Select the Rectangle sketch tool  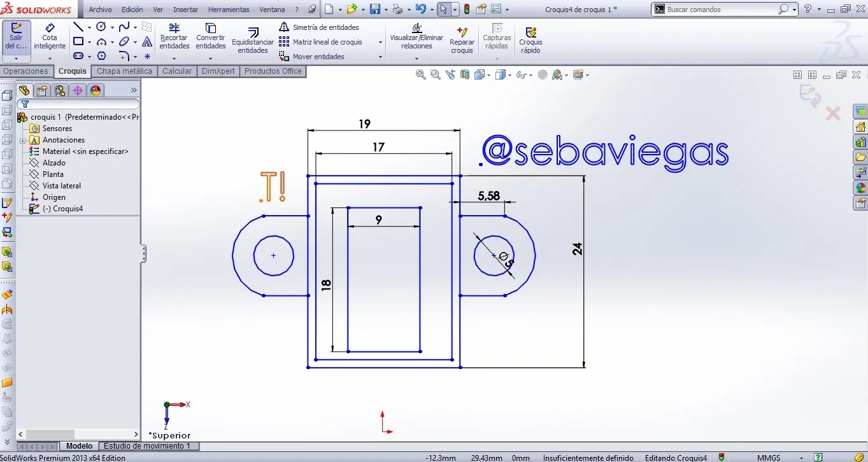coord(78,41)
